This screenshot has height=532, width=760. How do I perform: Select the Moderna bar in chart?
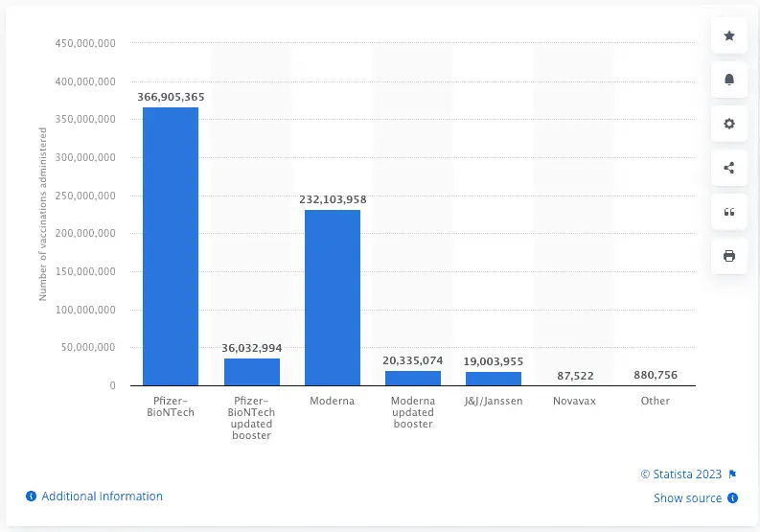333,297
